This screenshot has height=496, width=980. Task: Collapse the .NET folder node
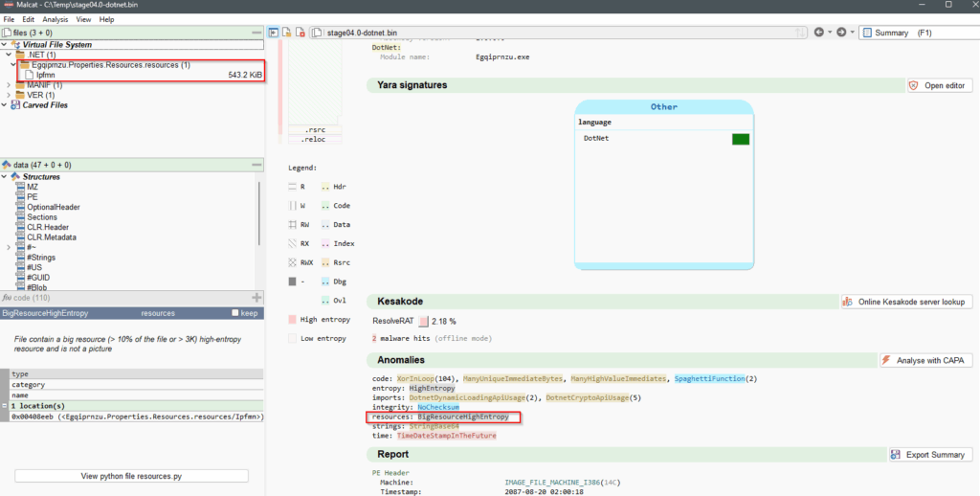[9, 55]
